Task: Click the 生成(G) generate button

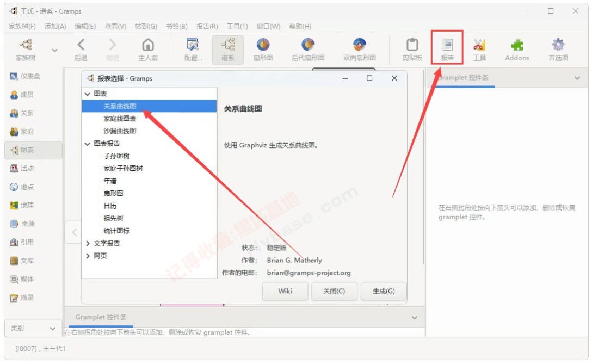Action: [x=384, y=291]
